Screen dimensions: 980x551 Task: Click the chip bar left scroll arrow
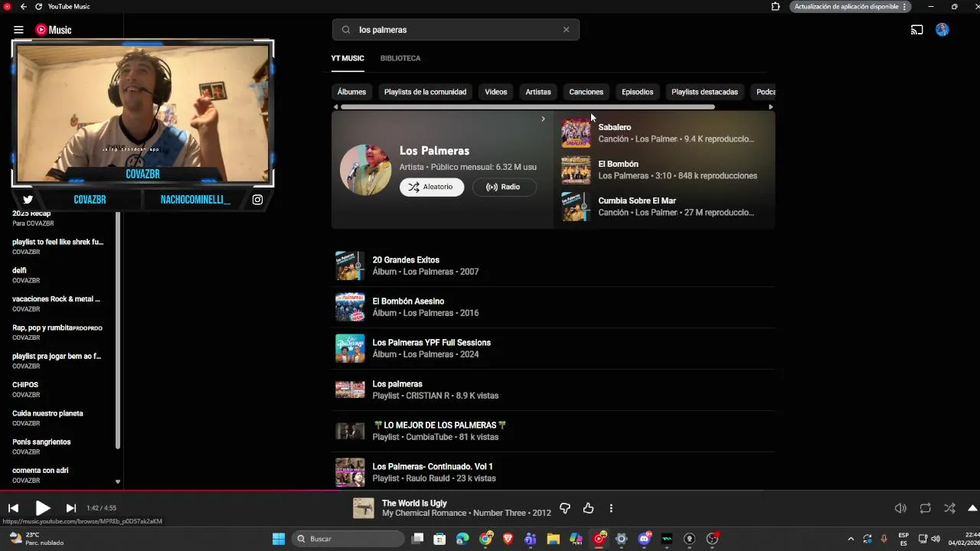point(335,107)
